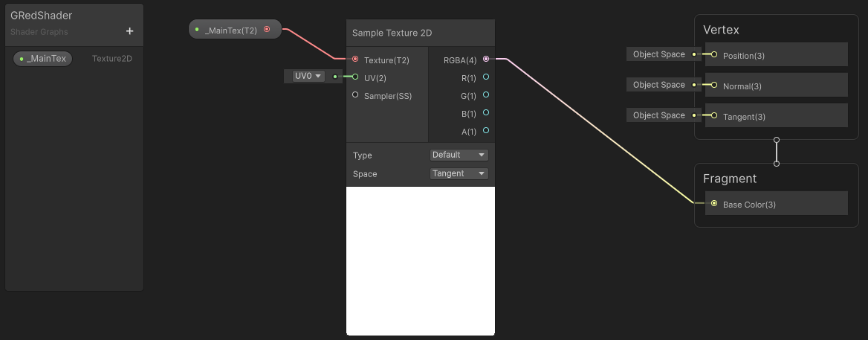Click the B(1) output port
This screenshot has width=868, height=340.
click(486, 113)
